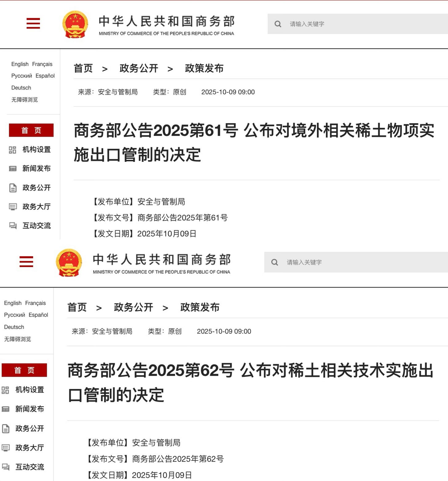Click 政务公开 breadcrumb above the 第62号 title

pos(134,307)
